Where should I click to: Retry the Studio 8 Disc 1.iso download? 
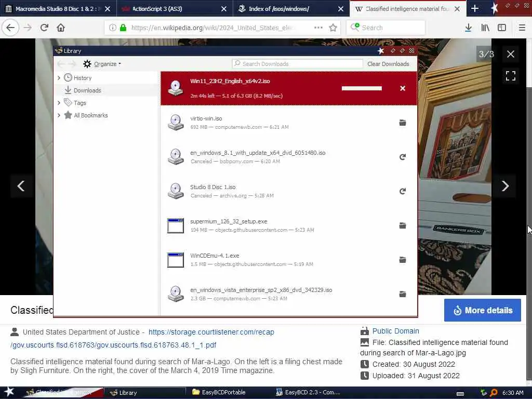[x=403, y=191]
